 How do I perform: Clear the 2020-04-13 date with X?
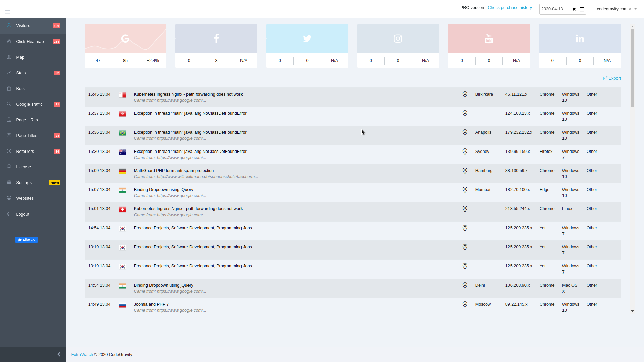click(x=574, y=9)
